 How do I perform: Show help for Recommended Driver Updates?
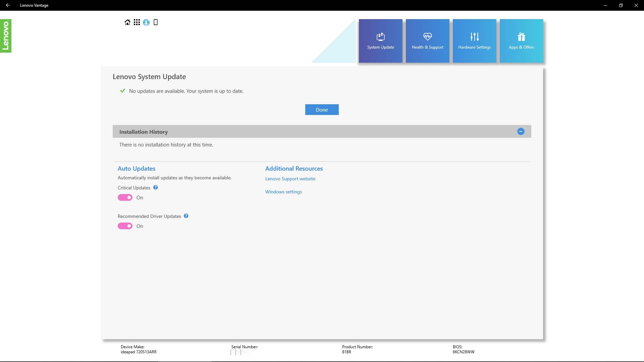pyautogui.click(x=186, y=216)
